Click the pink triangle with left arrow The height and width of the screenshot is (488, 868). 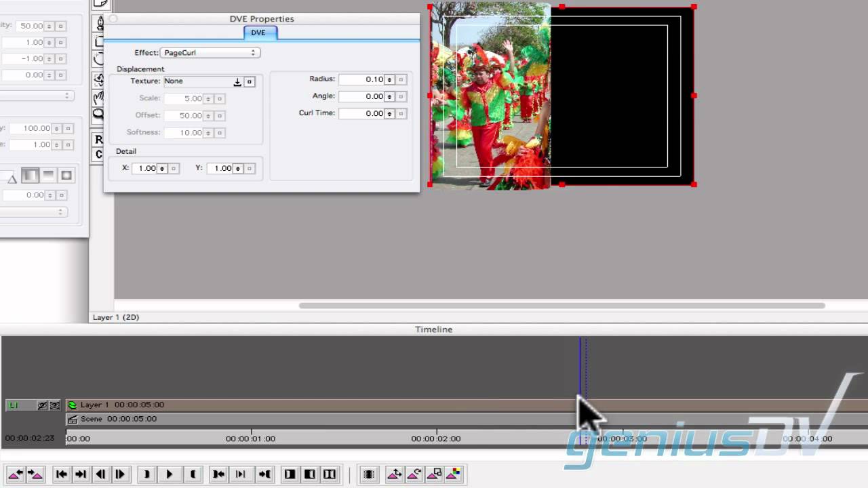point(16,474)
